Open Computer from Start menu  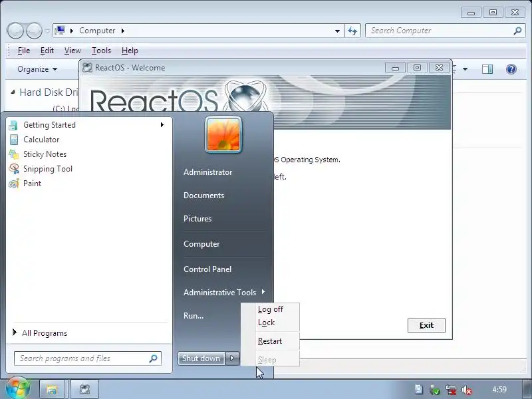[201, 244]
